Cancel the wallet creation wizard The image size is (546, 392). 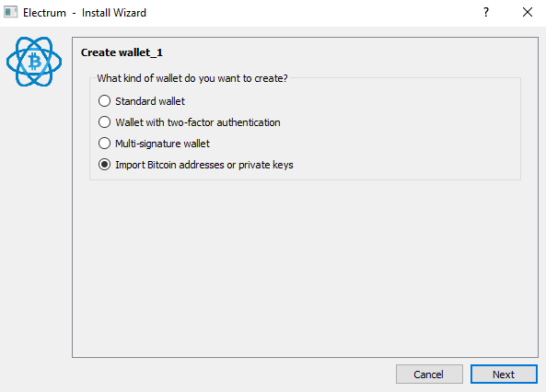[429, 375]
